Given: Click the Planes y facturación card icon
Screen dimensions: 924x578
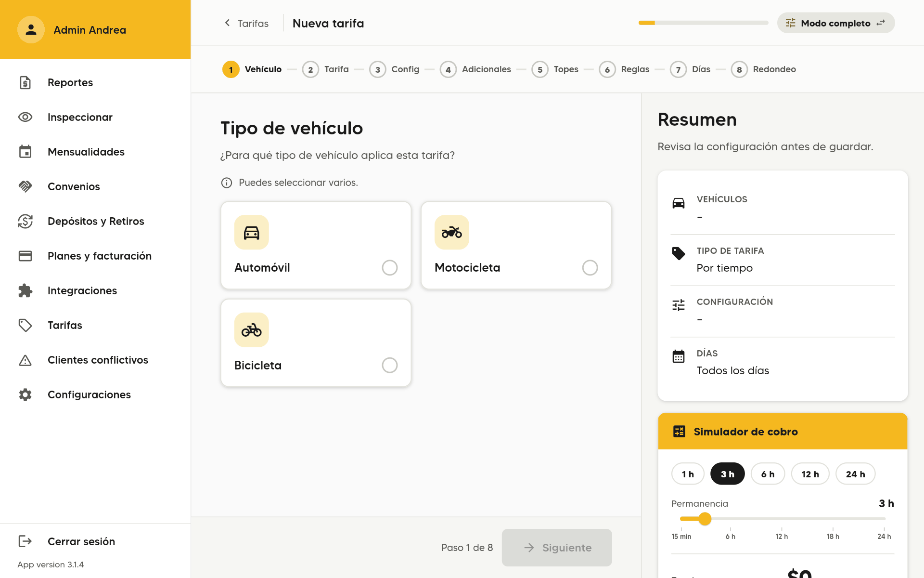Looking at the screenshot, I should click(25, 256).
